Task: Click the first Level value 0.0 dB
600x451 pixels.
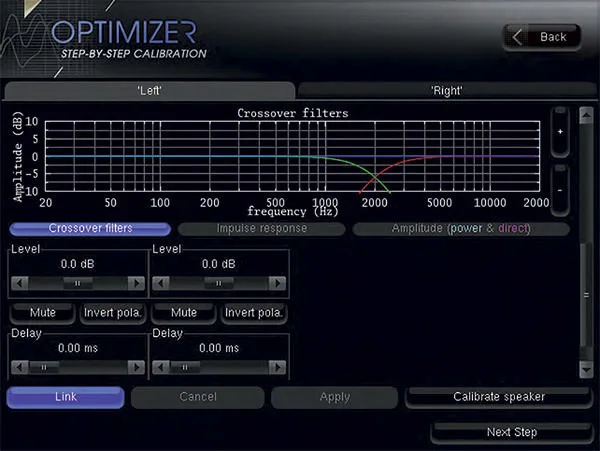Action: tap(78, 264)
